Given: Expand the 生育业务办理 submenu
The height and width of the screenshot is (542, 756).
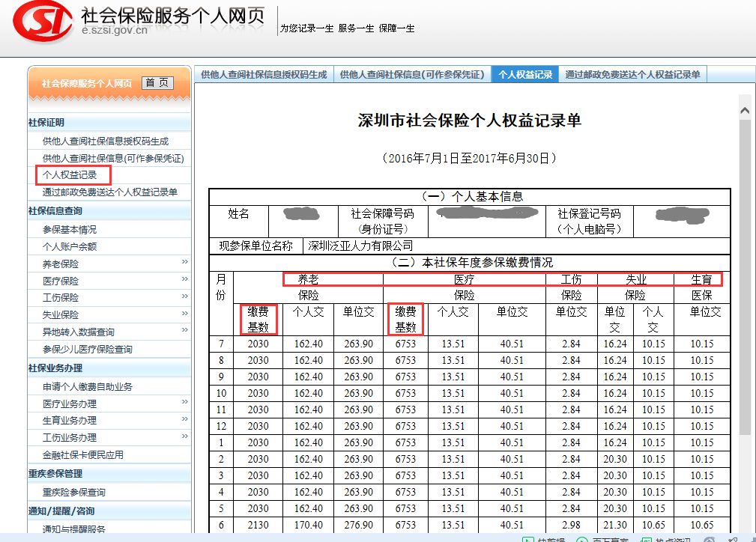Looking at the screenshot, I should [x=184, y=420].
